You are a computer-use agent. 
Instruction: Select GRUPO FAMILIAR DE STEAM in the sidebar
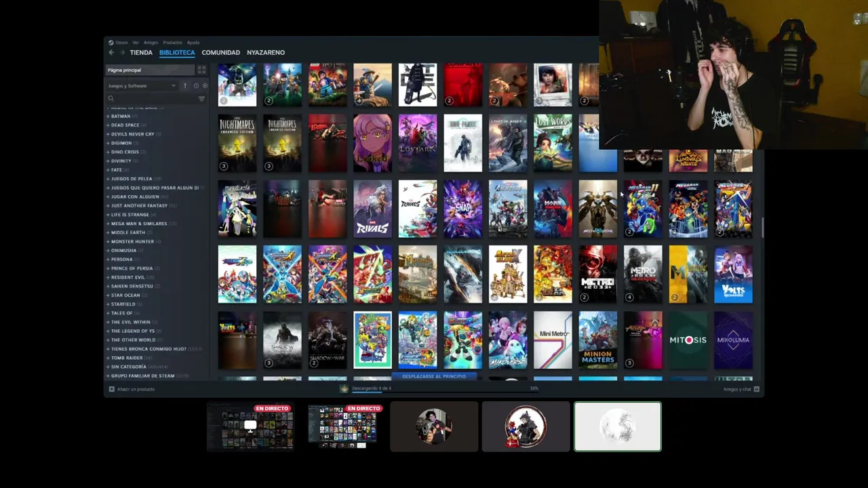click(142, 375)
